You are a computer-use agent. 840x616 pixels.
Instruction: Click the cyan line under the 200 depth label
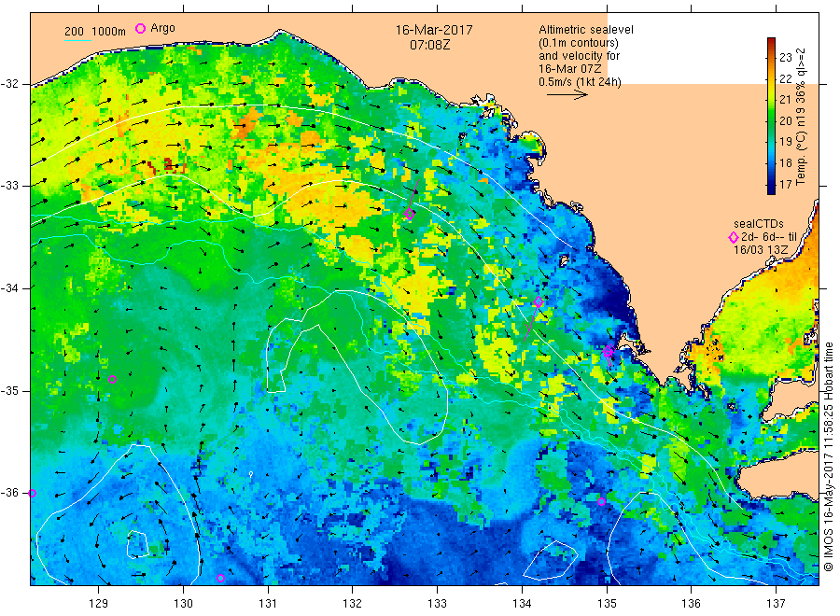[x=77, y=39]
